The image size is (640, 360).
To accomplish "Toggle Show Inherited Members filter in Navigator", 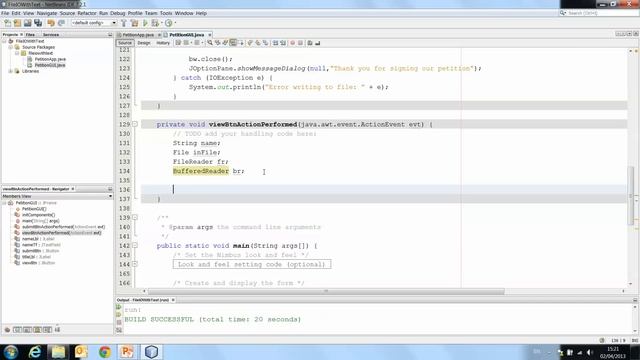I will (x=7, y=330).
